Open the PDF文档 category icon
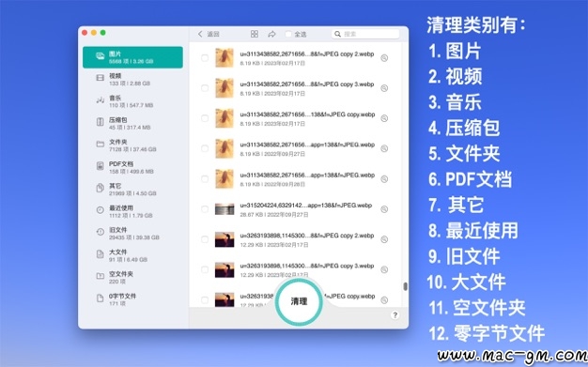Image resolution: width=588 pixels, height=367 pixels. point(100,166)
